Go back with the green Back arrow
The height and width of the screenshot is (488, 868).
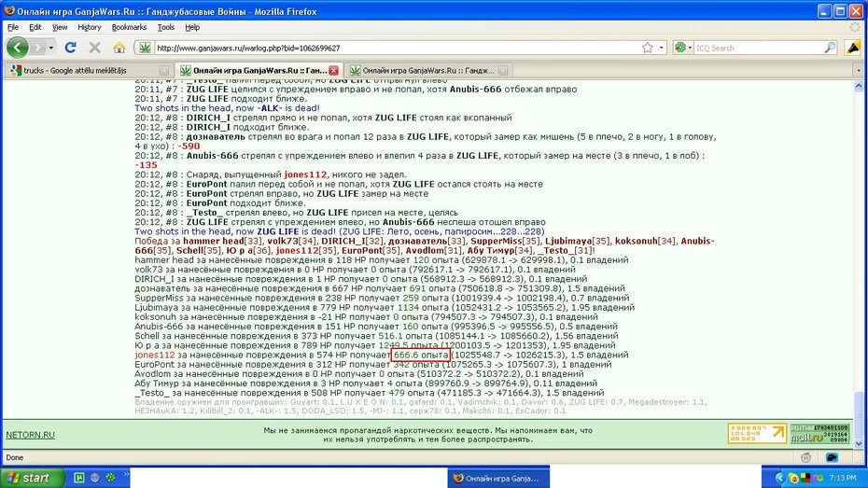[x=17, y=48]
